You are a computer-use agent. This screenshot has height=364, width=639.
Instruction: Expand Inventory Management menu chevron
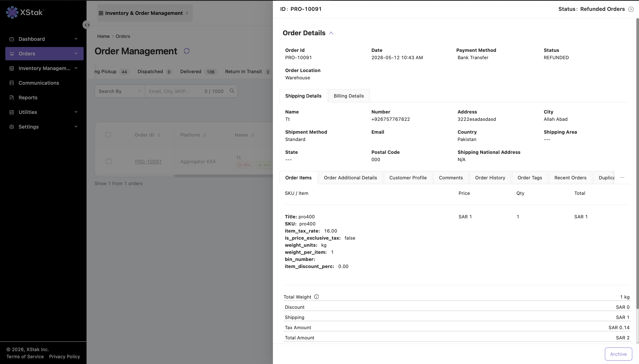click(x=76, y=68)
